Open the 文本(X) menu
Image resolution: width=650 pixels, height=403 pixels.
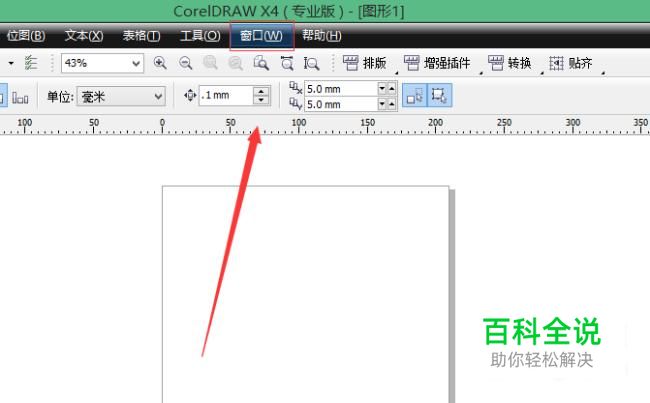pyautogui.click(x=84, y=36)
